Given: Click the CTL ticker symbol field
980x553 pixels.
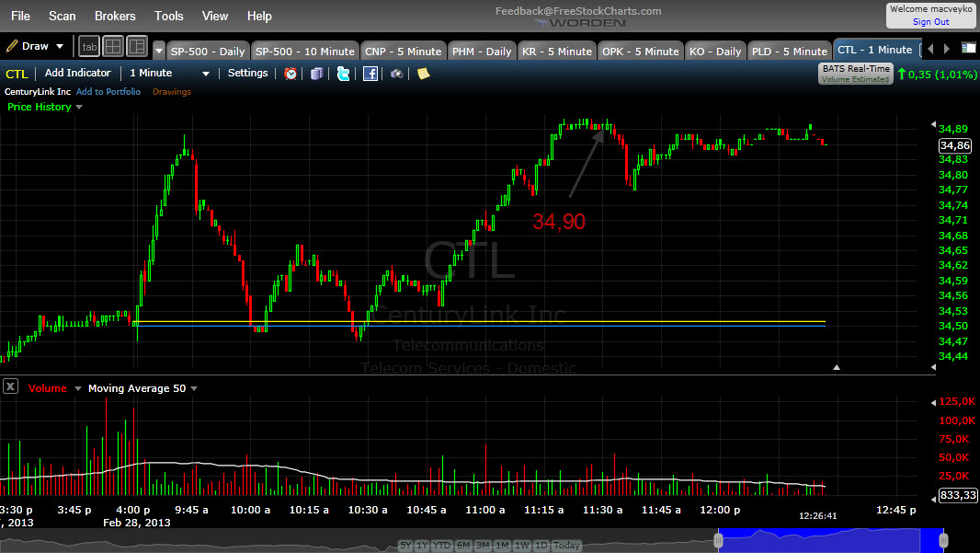Looking at the screenshot, I should (17, 74).
